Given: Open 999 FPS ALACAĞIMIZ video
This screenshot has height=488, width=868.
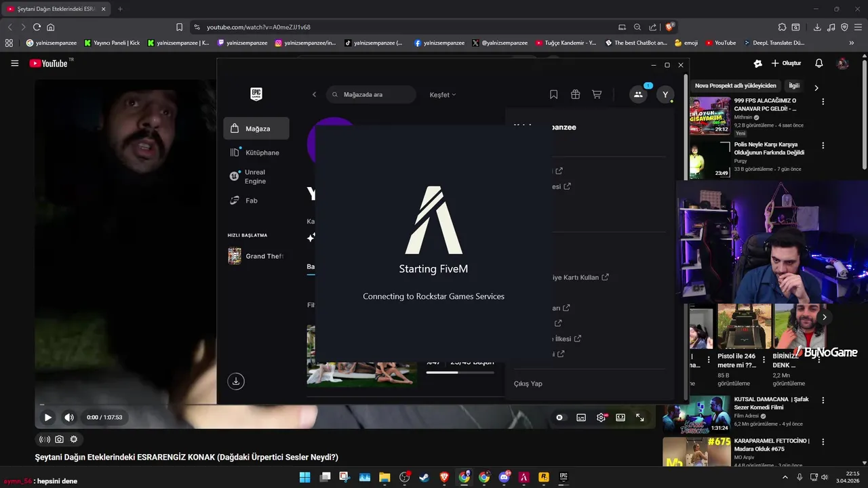Looking at the screenshot, I should point(765,104).
